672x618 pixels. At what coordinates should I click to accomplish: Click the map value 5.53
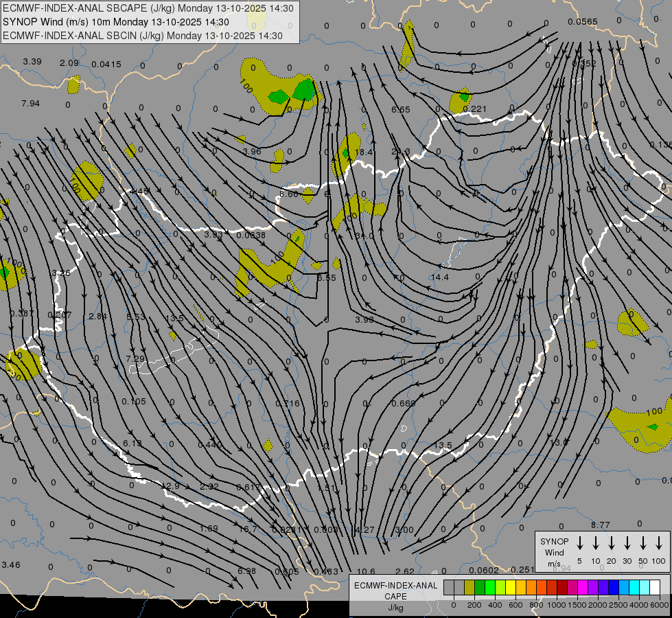click(x=136, y=317)
